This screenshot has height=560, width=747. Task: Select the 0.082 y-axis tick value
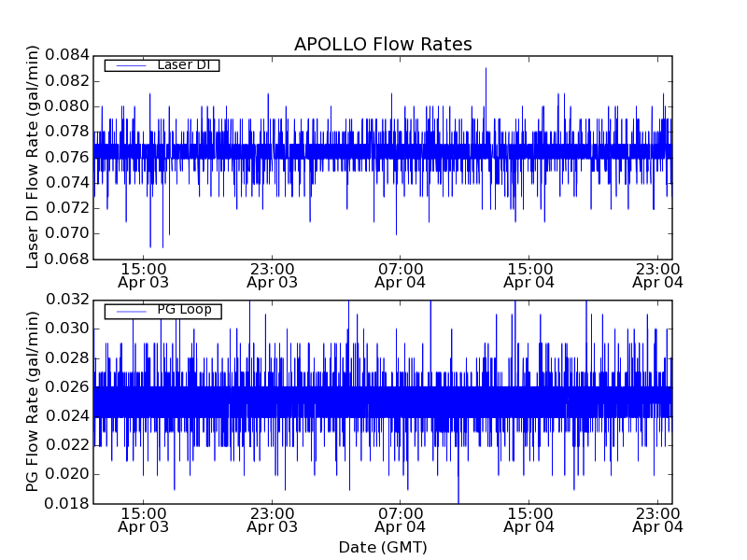click(67, 81)
